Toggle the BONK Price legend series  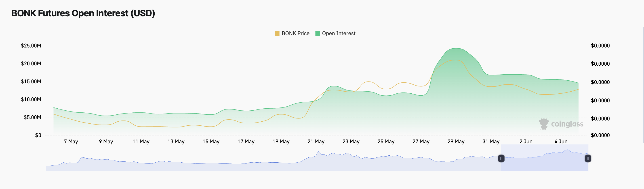point(292,33)
